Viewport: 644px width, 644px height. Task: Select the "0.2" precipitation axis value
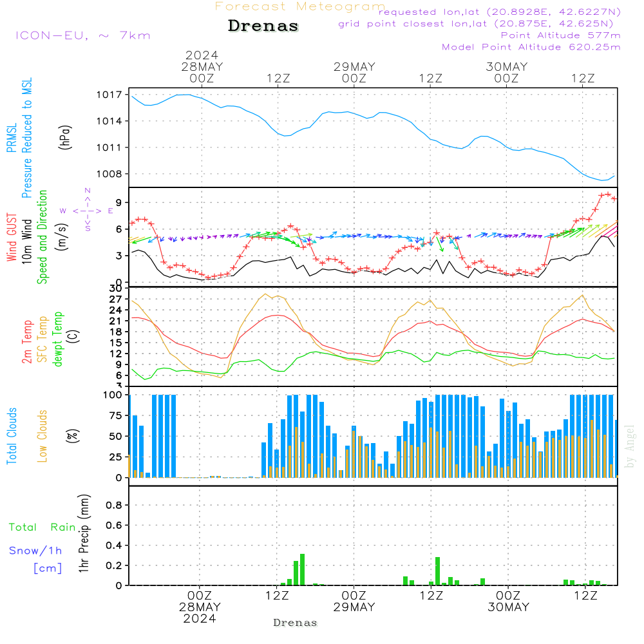pos(114,565)
